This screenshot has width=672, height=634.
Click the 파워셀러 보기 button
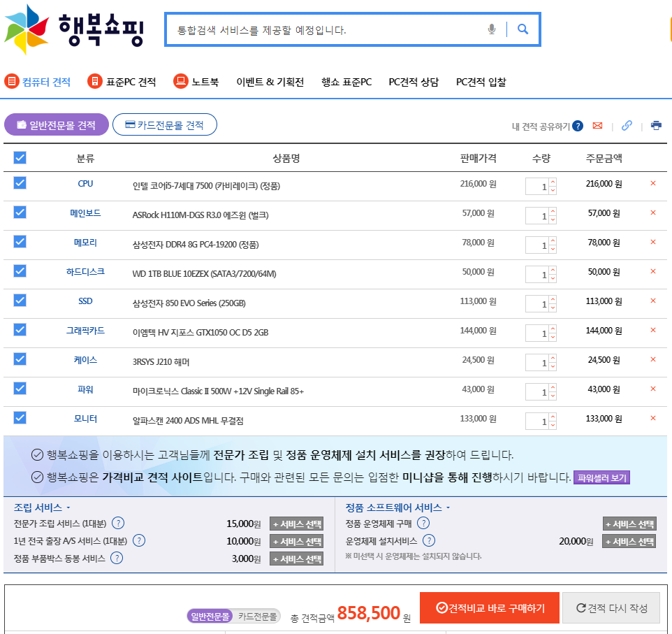pyautogui.click(x=601, y=478)
